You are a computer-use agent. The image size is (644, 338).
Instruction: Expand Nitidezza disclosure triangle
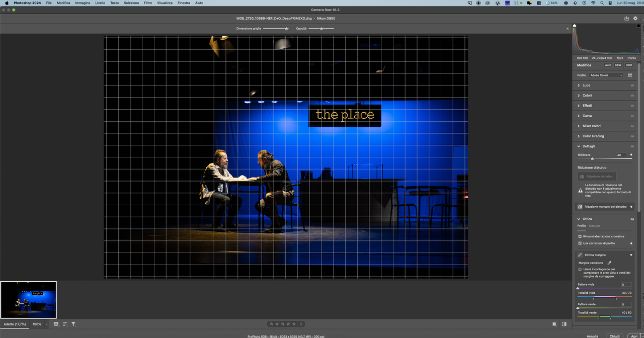click(631, 155)
